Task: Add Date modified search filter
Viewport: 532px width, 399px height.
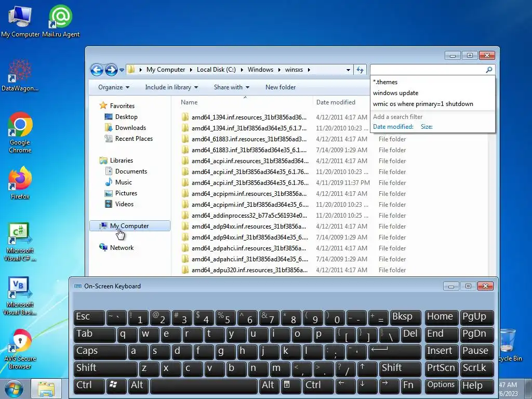Action: (393, 127)
